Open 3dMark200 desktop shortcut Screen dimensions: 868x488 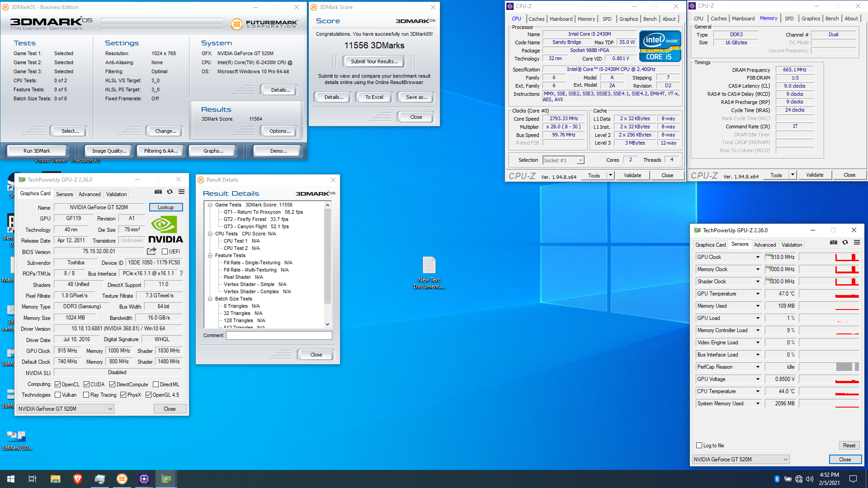point(17,441)
